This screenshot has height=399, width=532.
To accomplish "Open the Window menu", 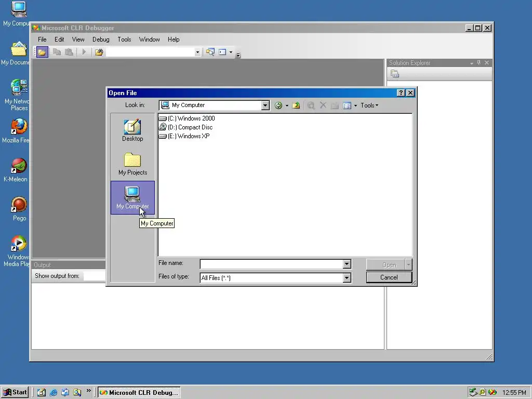I will pos(149,39).
